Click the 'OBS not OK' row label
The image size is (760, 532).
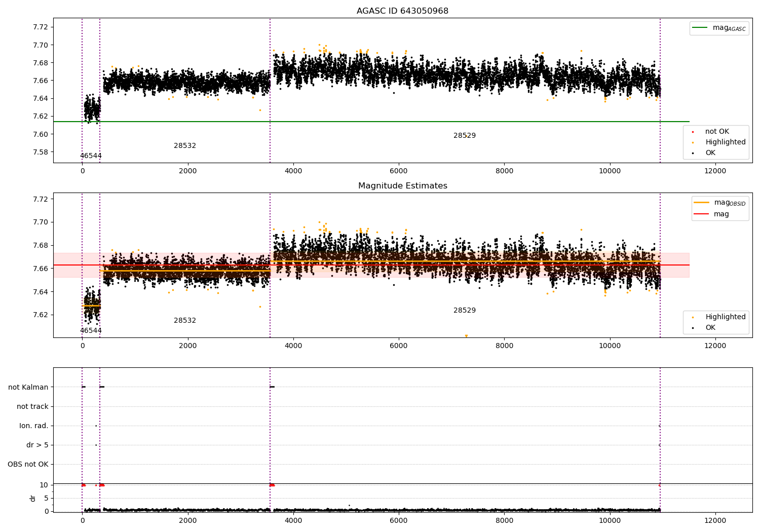point(28,465)
